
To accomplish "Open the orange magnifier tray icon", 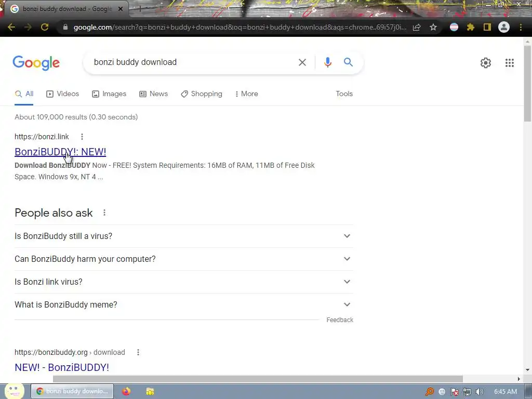I will click(430, 392).
